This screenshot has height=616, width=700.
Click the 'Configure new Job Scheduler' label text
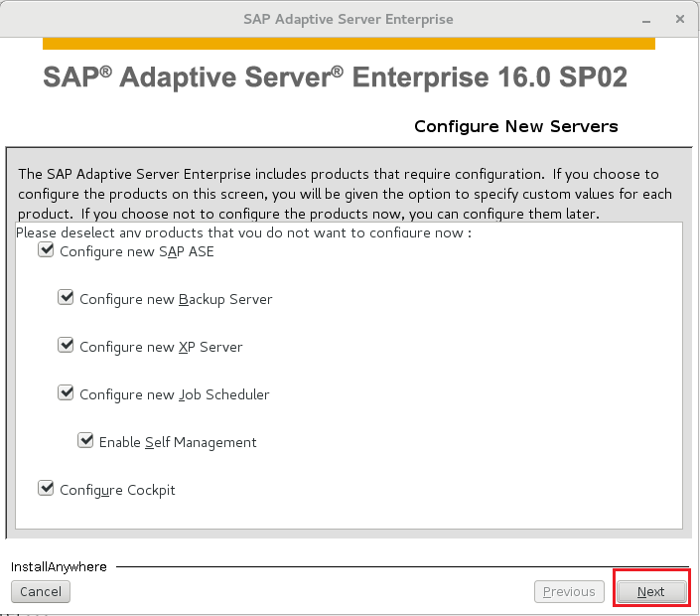[x=175, y=394]
